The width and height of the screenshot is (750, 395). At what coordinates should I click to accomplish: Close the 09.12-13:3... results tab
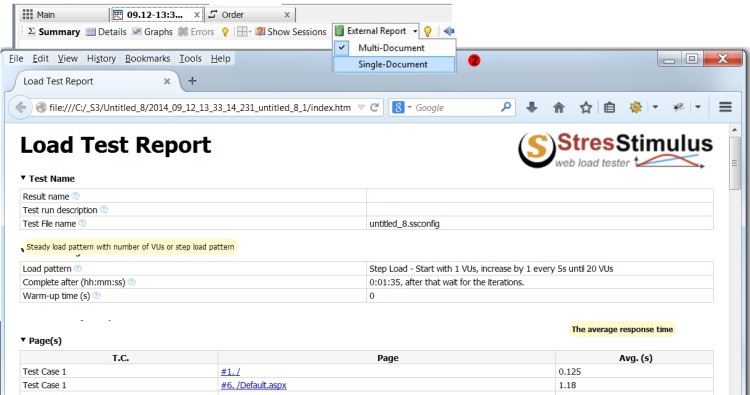[x=197, y=15]
